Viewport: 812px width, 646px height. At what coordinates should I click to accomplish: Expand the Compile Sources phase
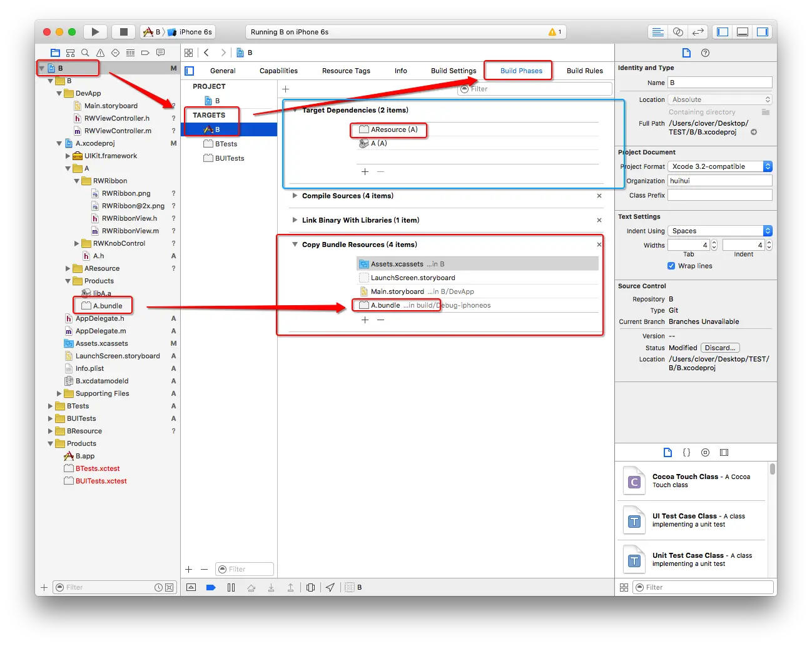pos(295,196)
